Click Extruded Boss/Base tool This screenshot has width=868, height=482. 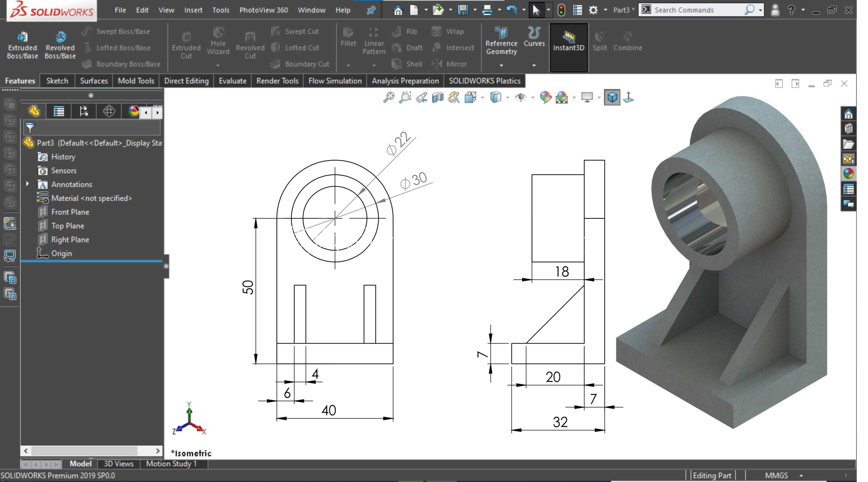point(22,45)
